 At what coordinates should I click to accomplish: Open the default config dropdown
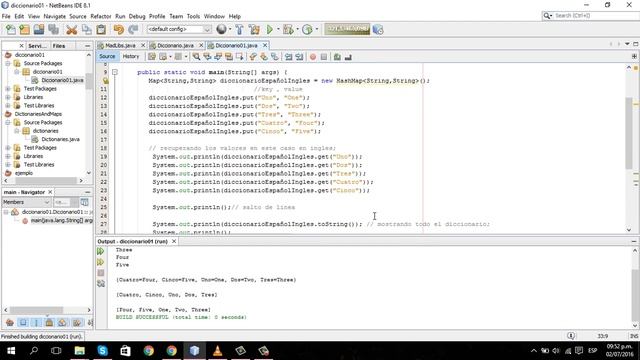(179, 29)
